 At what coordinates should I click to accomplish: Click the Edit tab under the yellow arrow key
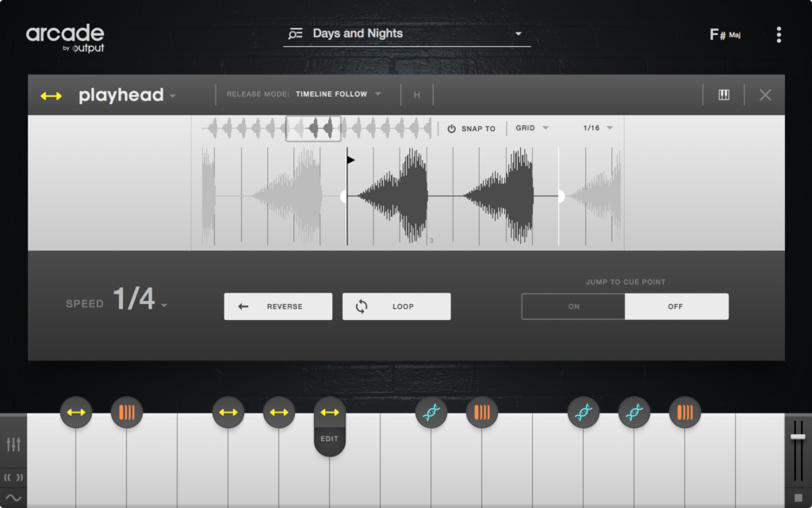coord(329,438)
